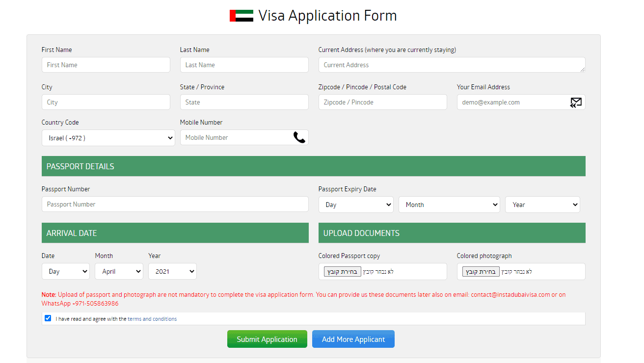644x363 pixels.
Task: Untick the terms and conditions checkbox
Action: (x=48, y=318)
